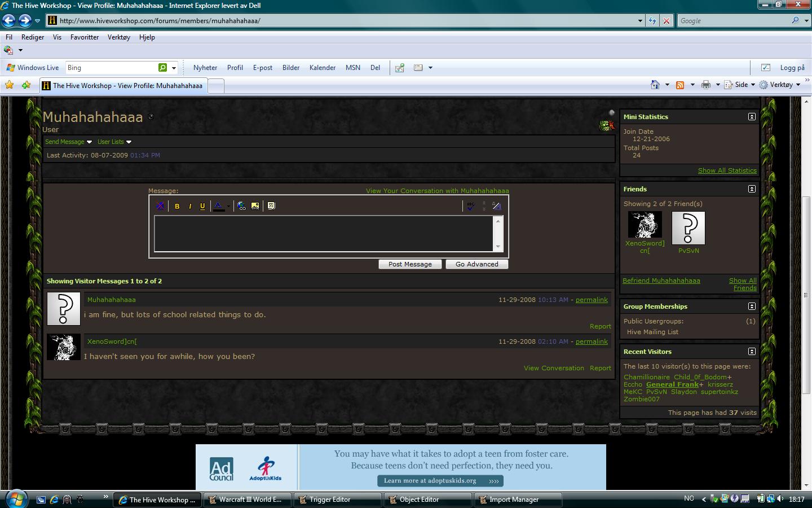The height and width of the screenshot is (508, 812).
Task: Toggle underline formatting in message editor
Action: [202, 206]
